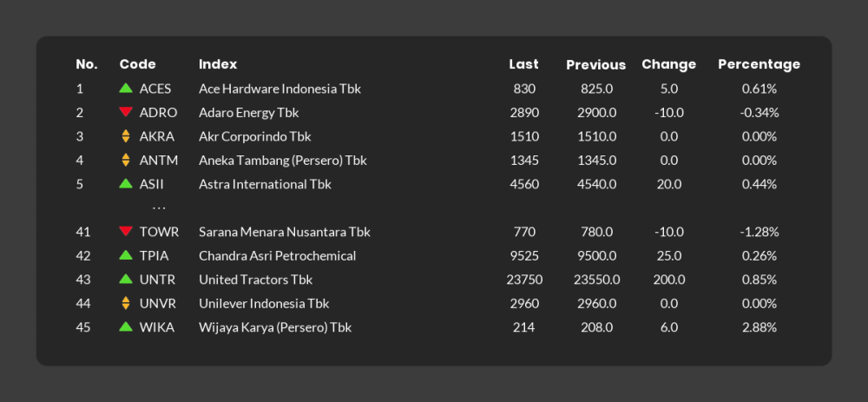Click the orange unchanged icon beside AKRA
This screenshot has height=402, width=868.
(126, 136)
